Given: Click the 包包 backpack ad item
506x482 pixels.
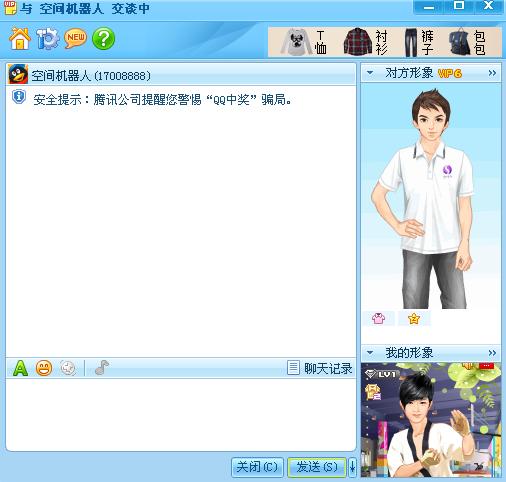Looking at the screenshot, I should [467, 42].
